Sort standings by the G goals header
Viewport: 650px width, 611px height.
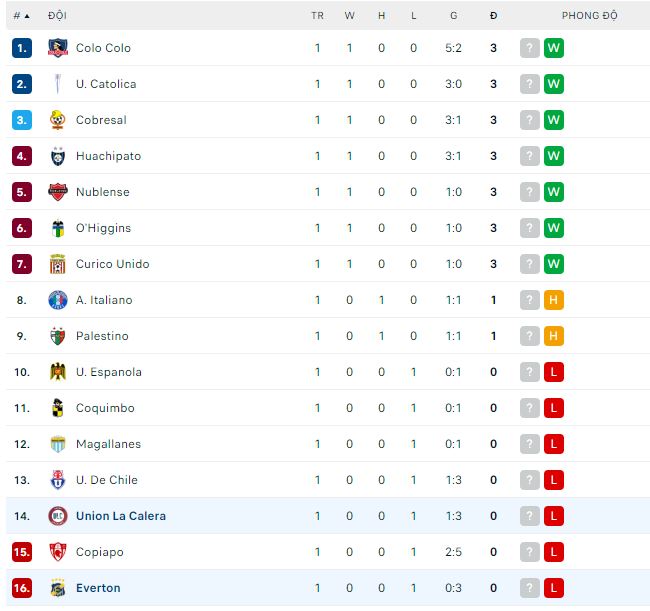click(453, 16)
